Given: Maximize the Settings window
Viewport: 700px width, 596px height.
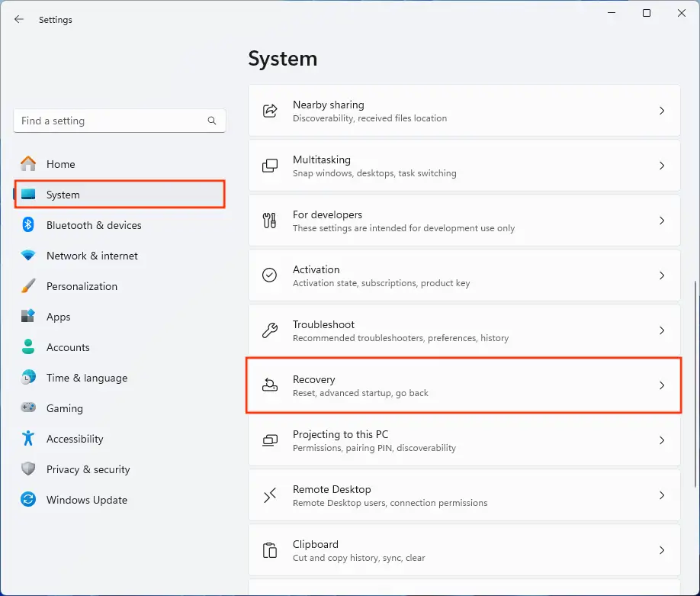Looking at the screenshot, I should point(647,13).
